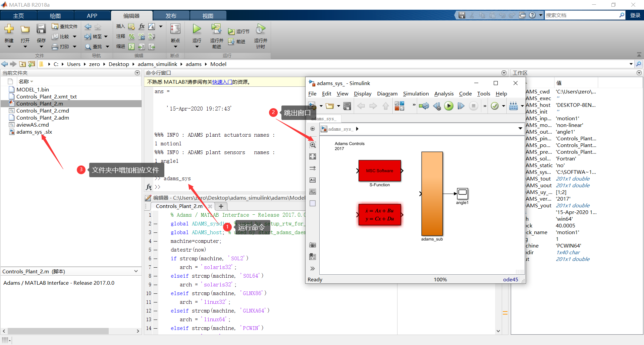The image size is (644, 345).
Task: Click the Update Diagram check icon in Simulink
Action: coord(495,106)
